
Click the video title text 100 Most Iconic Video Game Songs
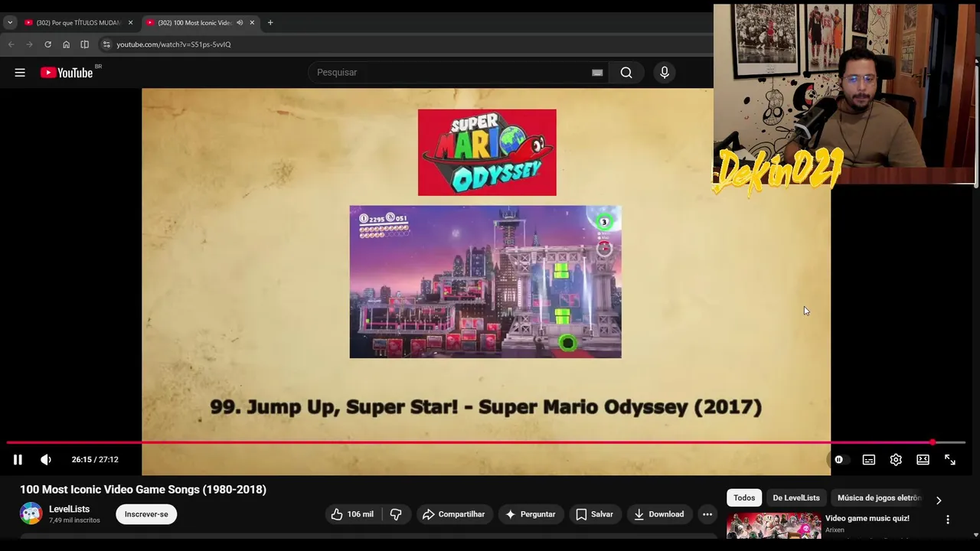pyautogui.click(x=143, y=490)
